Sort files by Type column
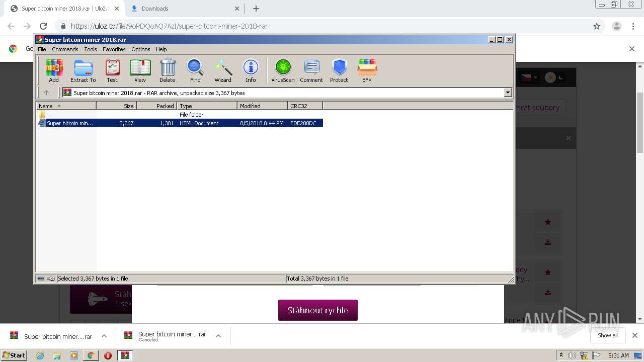This screenshot has height=362, width=644. (x=207, y=106)
